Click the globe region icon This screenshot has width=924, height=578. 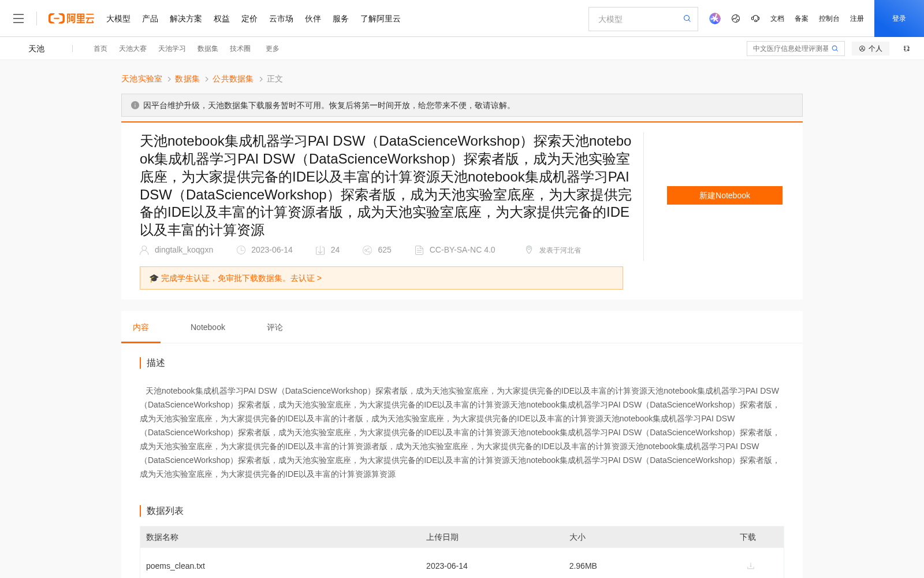[736, 18]
